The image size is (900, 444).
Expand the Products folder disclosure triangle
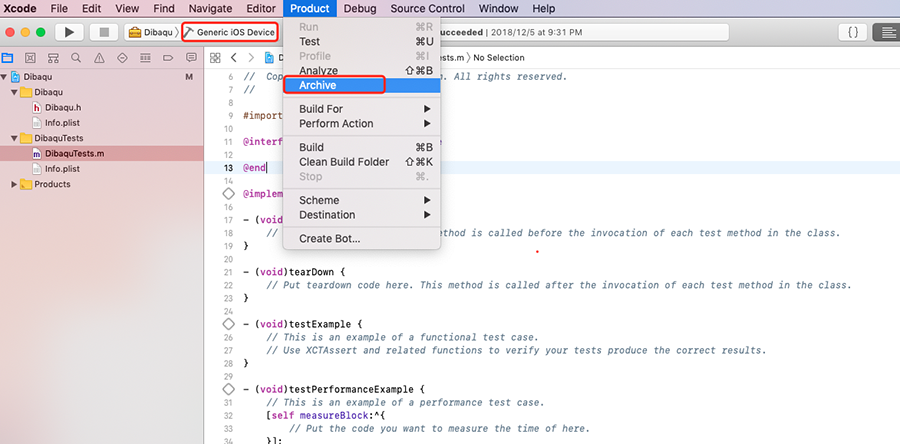coord(14,184)
